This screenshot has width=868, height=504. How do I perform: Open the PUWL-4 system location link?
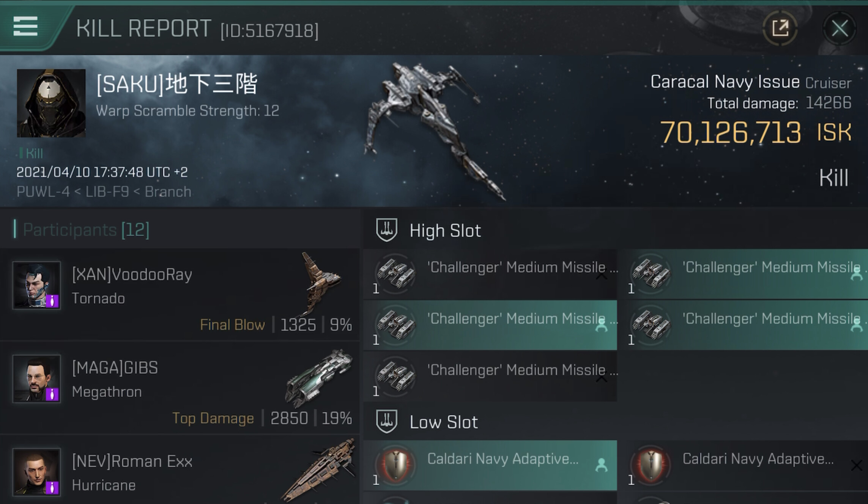tap(43, 192)
